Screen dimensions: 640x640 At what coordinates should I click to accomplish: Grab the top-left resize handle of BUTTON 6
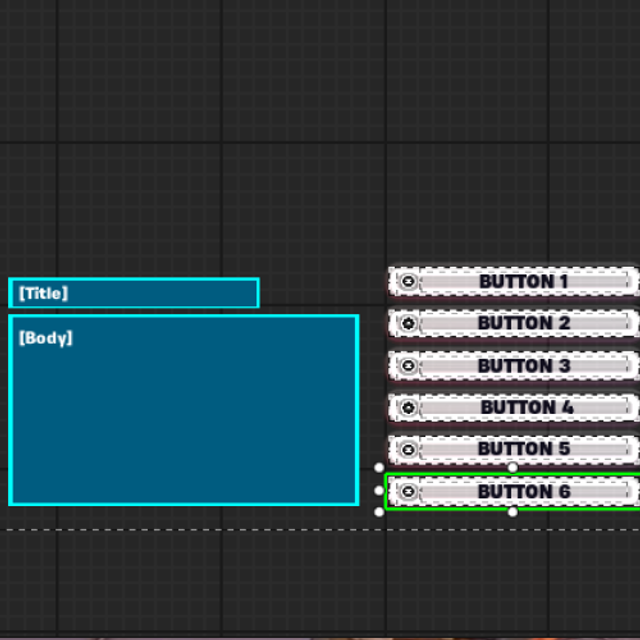(x=379, y=467)
